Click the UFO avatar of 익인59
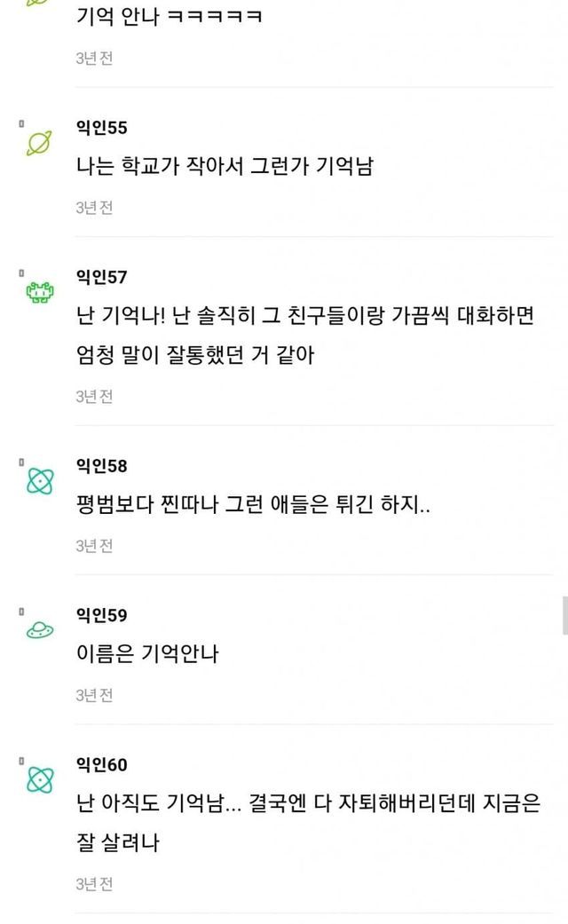Image resolution: width=568 pixels, height=924 pixels. [39, 629]
